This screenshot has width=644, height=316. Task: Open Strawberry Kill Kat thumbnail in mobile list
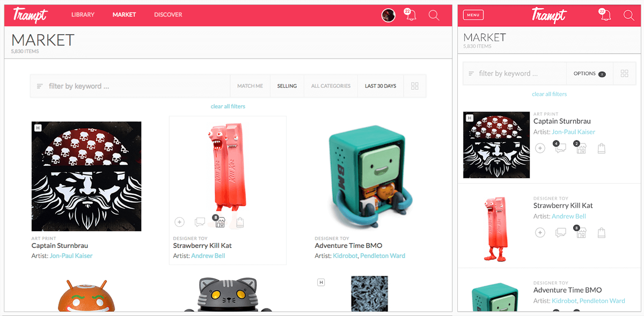[497, 229]
